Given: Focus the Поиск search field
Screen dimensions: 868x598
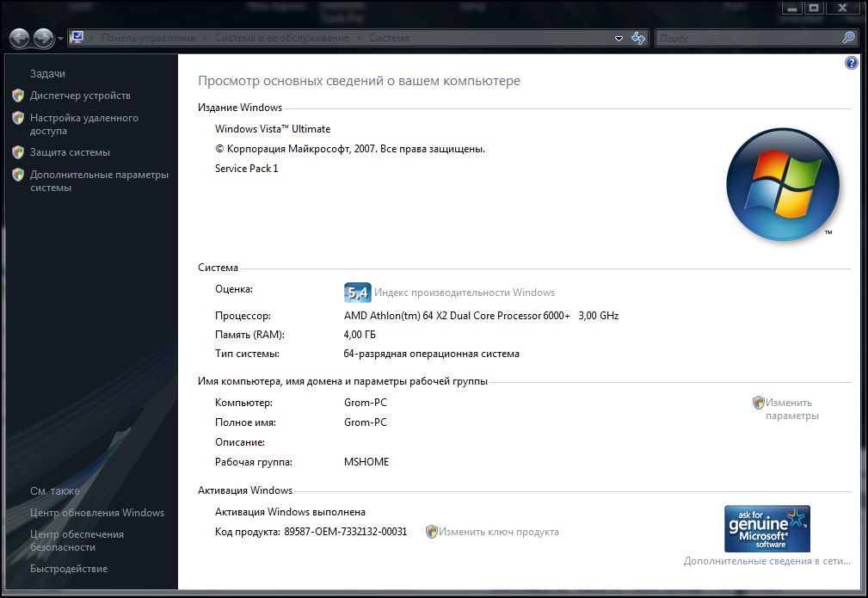Looking at the screenshot, I should [x=748, y=38].
